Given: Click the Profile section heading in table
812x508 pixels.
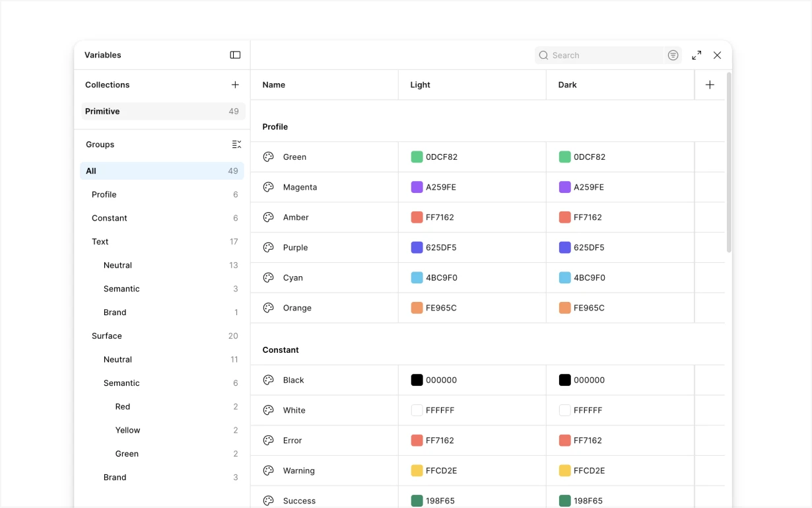Looking at the screenshot, I should pos(275,127).
